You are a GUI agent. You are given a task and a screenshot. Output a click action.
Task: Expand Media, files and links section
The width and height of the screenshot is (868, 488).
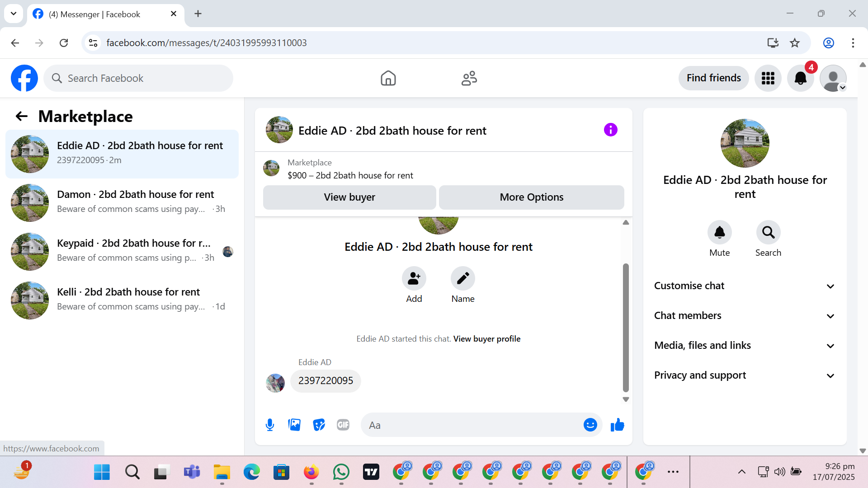pos(745,346)
